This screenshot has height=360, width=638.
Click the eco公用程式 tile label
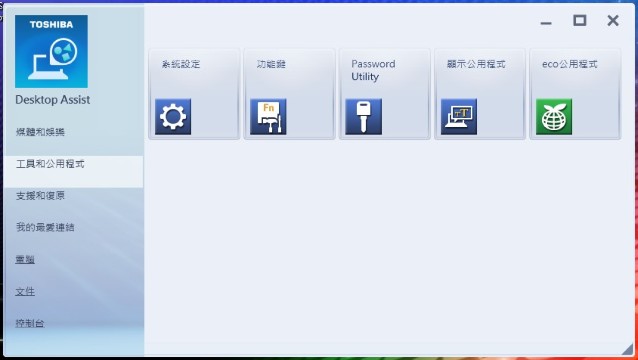[570, 64]
